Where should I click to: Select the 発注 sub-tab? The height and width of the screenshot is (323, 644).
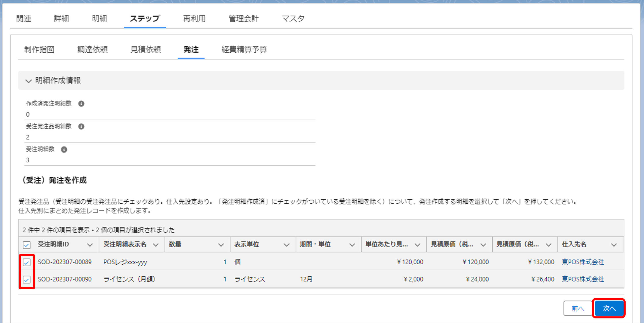[x=191, y=49]
